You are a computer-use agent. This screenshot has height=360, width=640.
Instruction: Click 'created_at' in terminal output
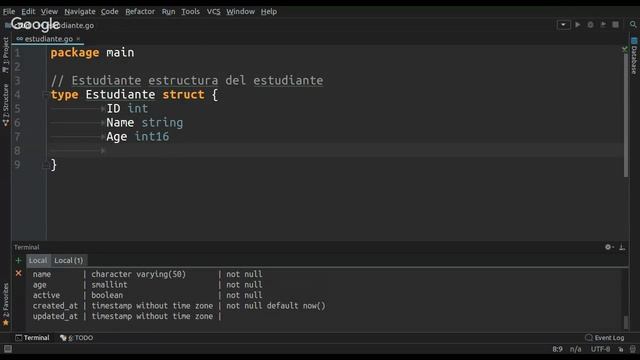pos(55,306)
